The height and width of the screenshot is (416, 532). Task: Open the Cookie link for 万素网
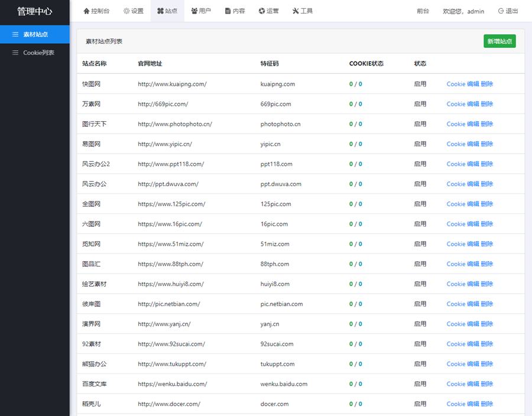tap(457, 104)
